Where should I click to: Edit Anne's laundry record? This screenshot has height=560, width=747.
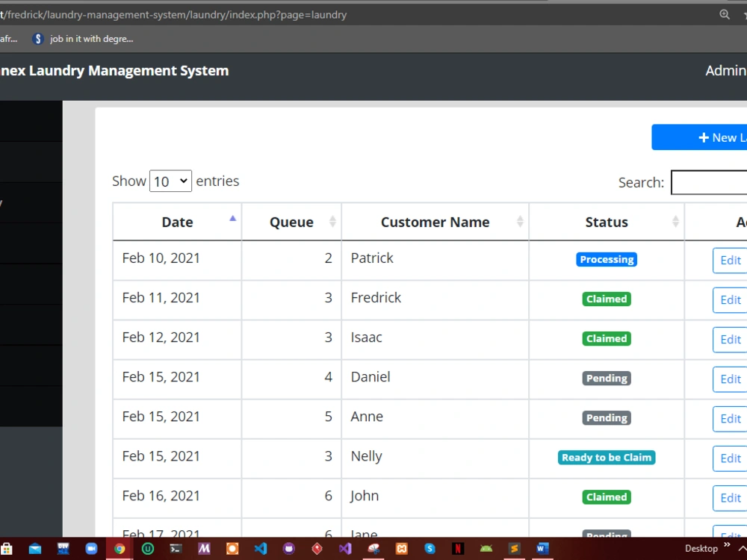(x=731, y=419)
